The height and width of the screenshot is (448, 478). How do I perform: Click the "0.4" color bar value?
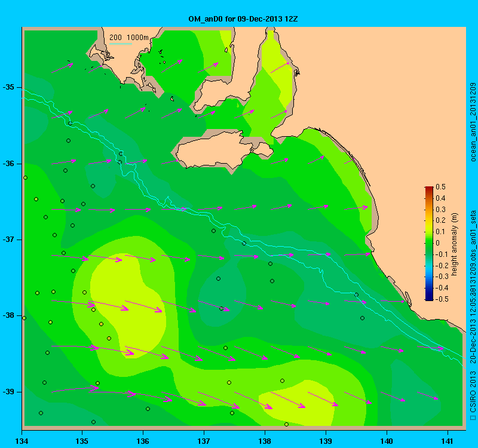pos(440,198)
